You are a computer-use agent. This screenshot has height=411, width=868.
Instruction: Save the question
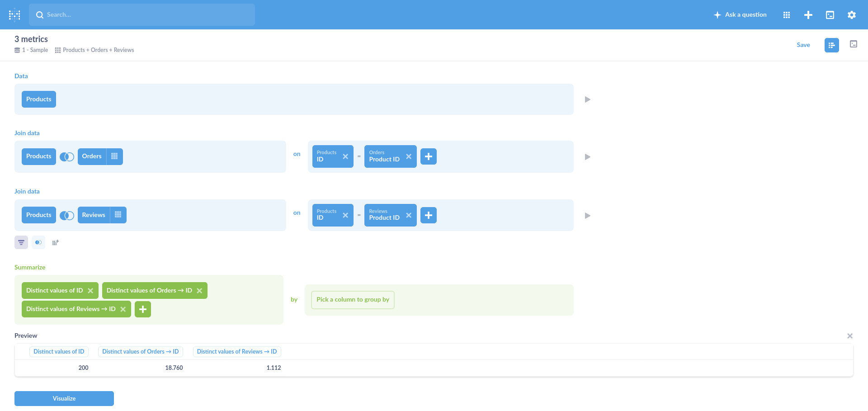(x=803, y=45)
